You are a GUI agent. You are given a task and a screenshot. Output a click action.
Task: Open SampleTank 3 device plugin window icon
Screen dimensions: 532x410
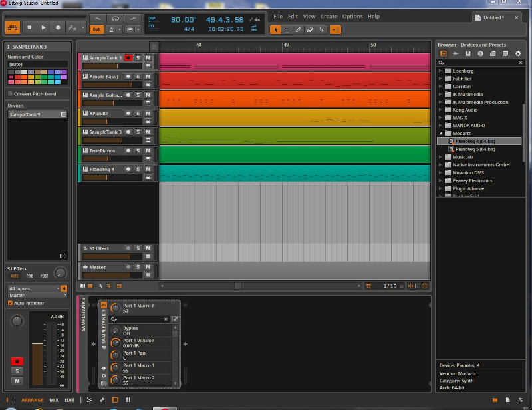[x=63, y=115]
